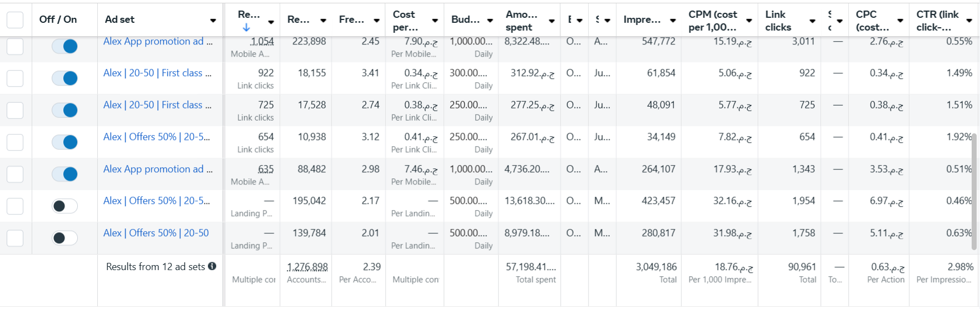Expand the Impressions column dropdown arrow
Screen dimensions: 980x309
673,21
